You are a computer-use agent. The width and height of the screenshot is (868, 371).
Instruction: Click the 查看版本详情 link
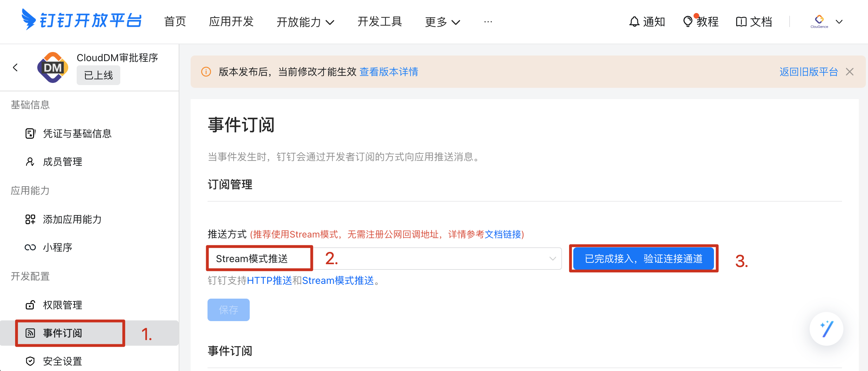(389, 72)
